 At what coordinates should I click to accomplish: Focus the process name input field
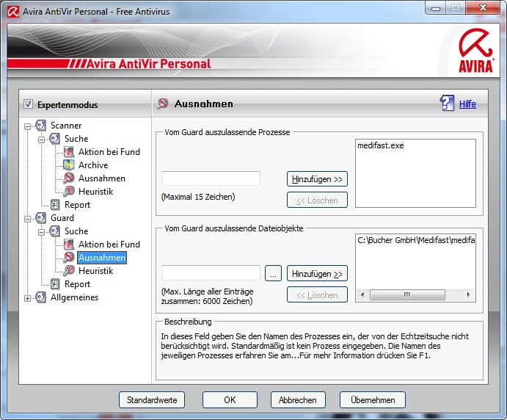(211, 178)
